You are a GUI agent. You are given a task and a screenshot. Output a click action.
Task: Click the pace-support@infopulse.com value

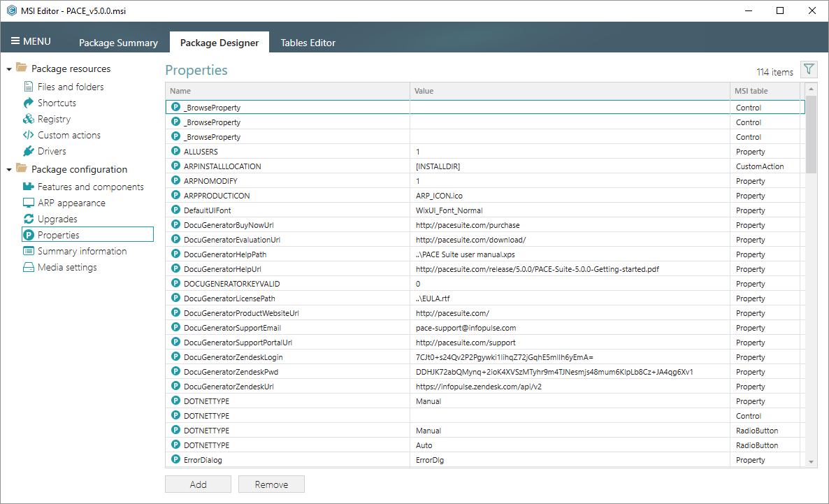pos(466,328)
